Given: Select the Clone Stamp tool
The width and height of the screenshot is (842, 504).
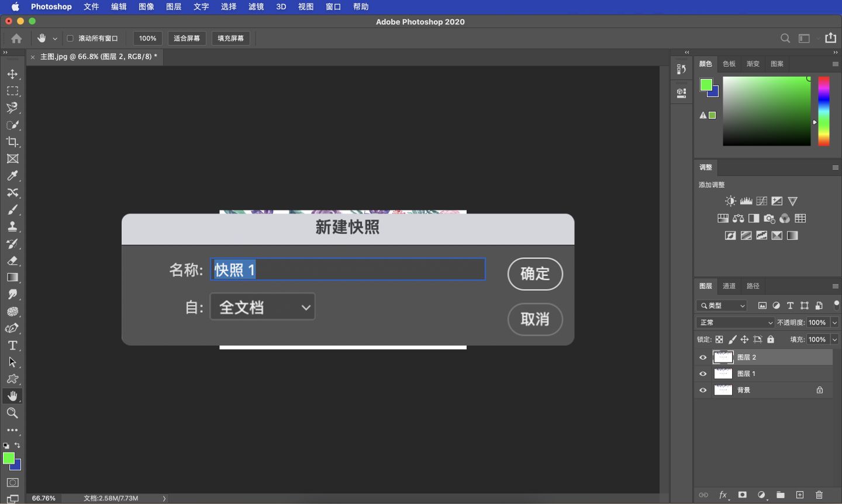Looking at the screenshot, I should point(12,226).
